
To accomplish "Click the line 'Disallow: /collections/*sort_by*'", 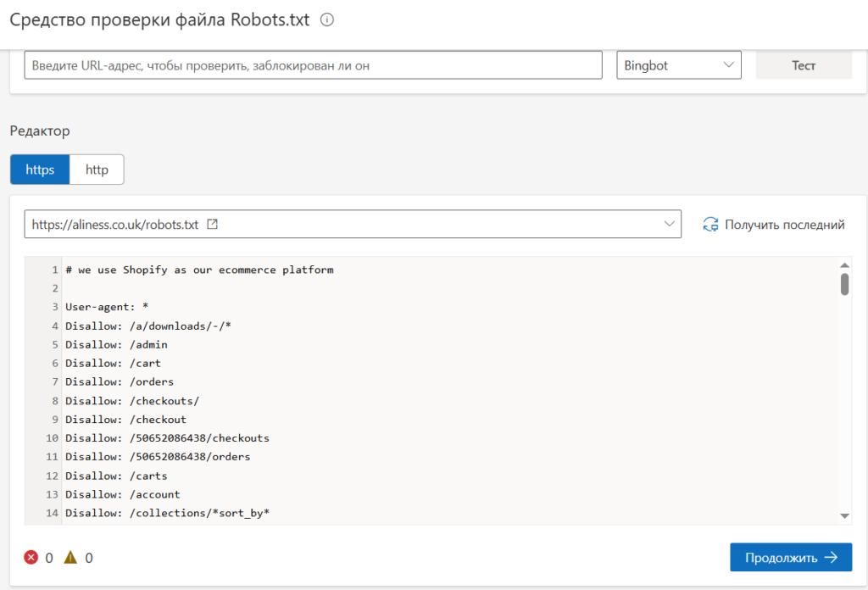I will [167, 513].
